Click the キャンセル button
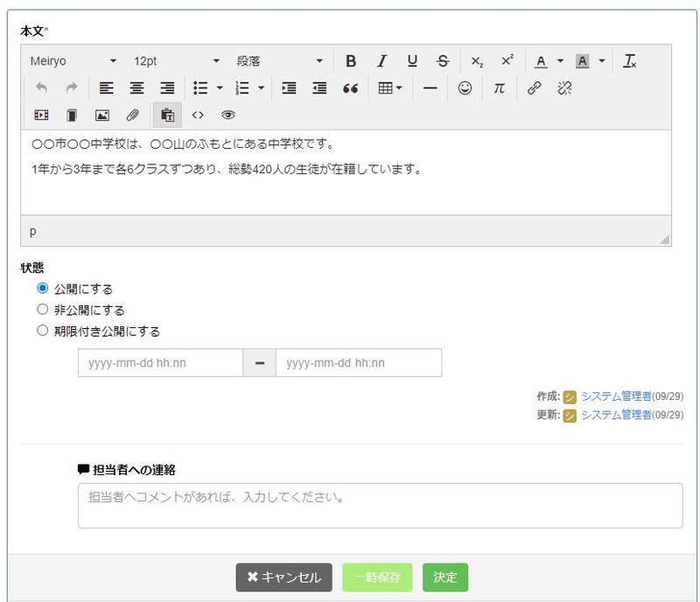 pyautogui.click(x=283, y=577)
